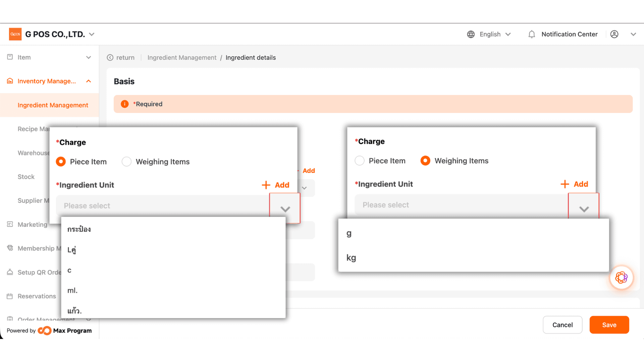Choose ml. from the unit dropdown list

click(173, 290)
